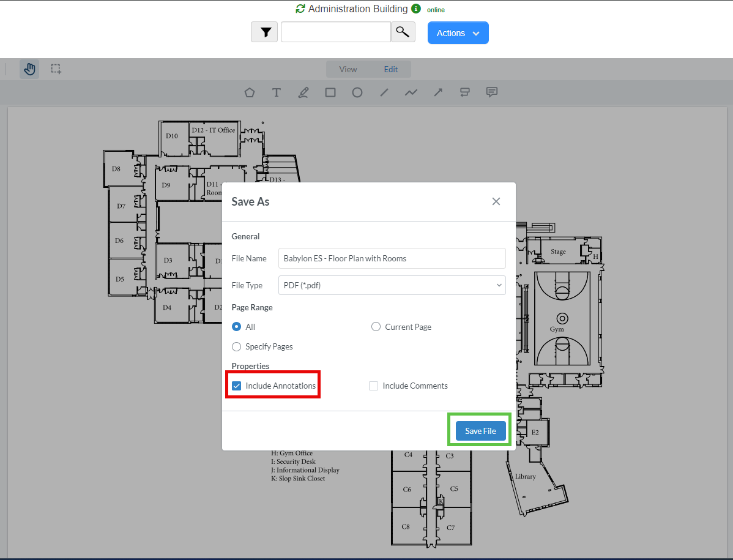
Task: Select the arrow annotation tool
Action: coord(438,92)
